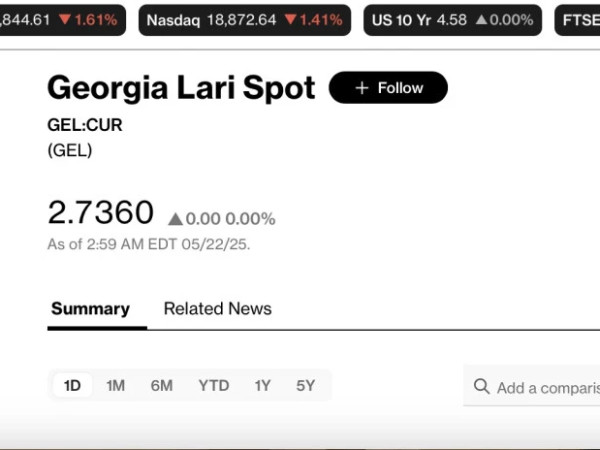Image resolution: width=600 pixels, height=450 pixels.
Task: Click the ticker tile showing 1.61% drop
Action: (63, 20)
